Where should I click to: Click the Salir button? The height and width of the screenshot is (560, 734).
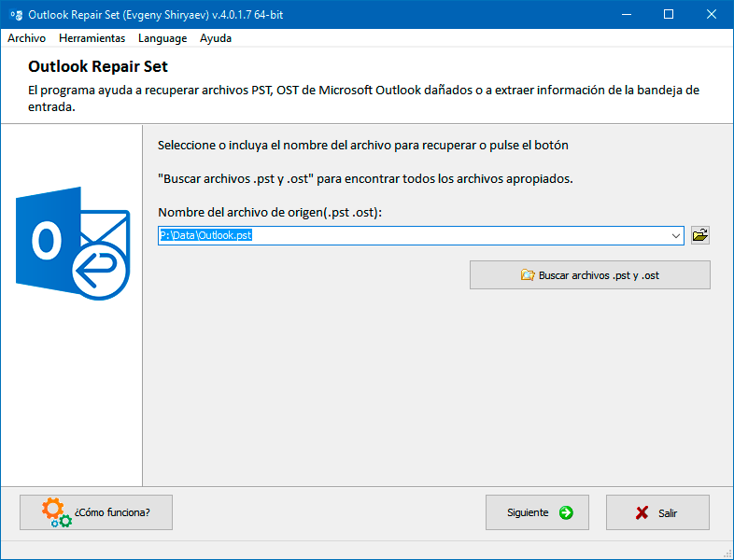click(x=657, y=512)
